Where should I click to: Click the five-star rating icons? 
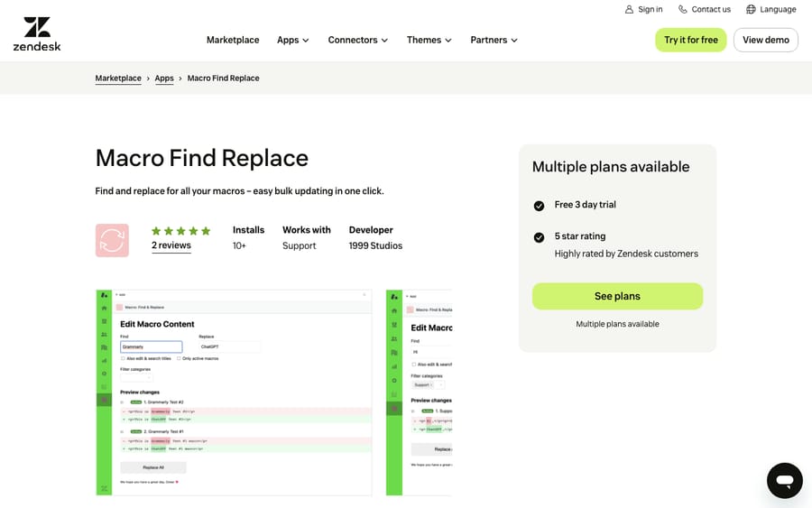tap(180, 231)
